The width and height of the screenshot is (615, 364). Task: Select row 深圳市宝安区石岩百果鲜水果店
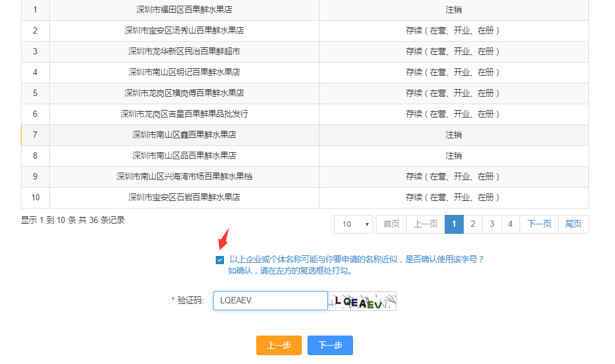click(x=184, y=198)
